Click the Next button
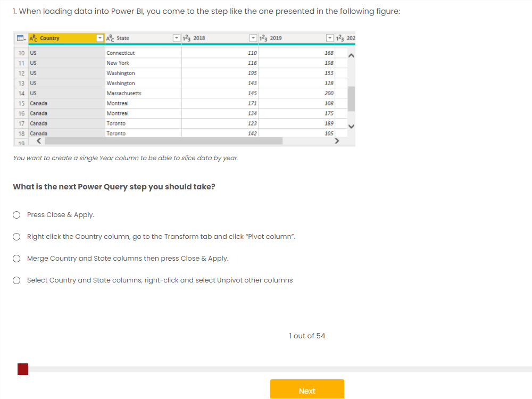 coord(307,389)
